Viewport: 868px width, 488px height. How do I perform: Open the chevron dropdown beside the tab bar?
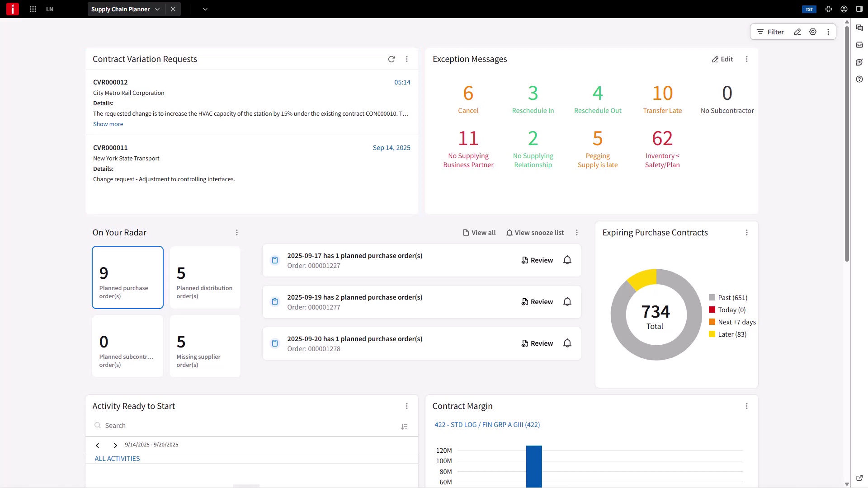[205, 9]
